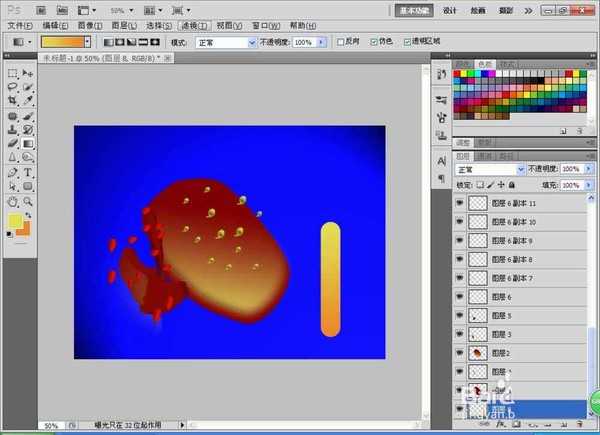Viewport: 600px width, 435px height.
Task: Enable the 反向 (Reverse) checkbox
Action: [x=339, y=43]
